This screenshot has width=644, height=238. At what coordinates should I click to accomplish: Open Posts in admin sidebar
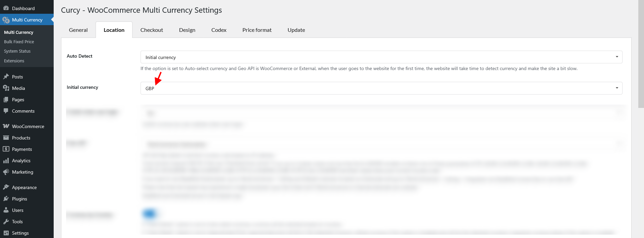coord(27,77)
